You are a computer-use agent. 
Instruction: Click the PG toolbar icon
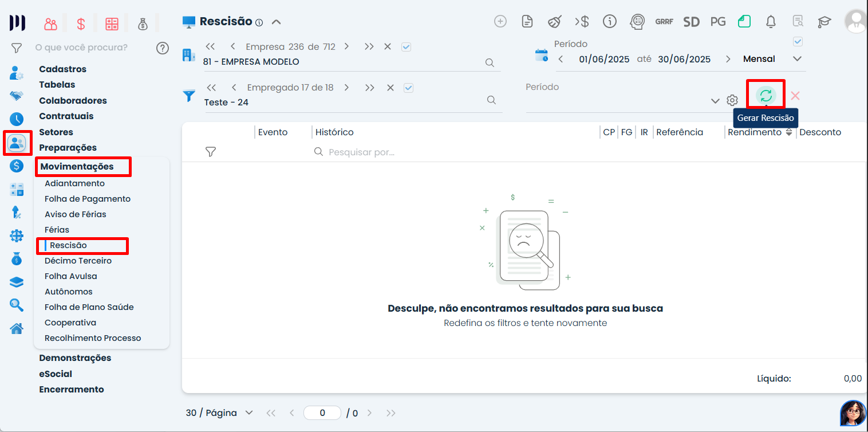717,22
